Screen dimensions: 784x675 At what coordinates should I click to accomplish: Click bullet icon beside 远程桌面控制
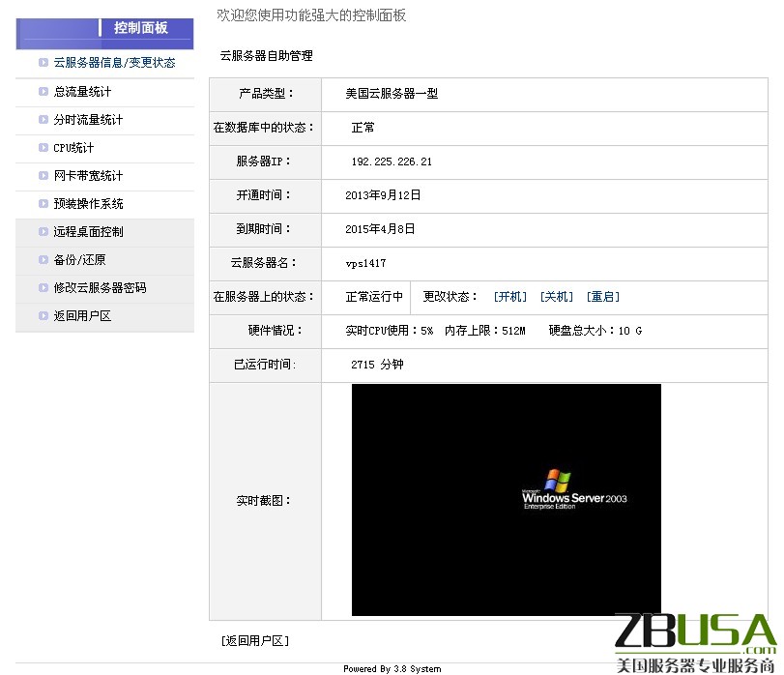tap(44, 231)
